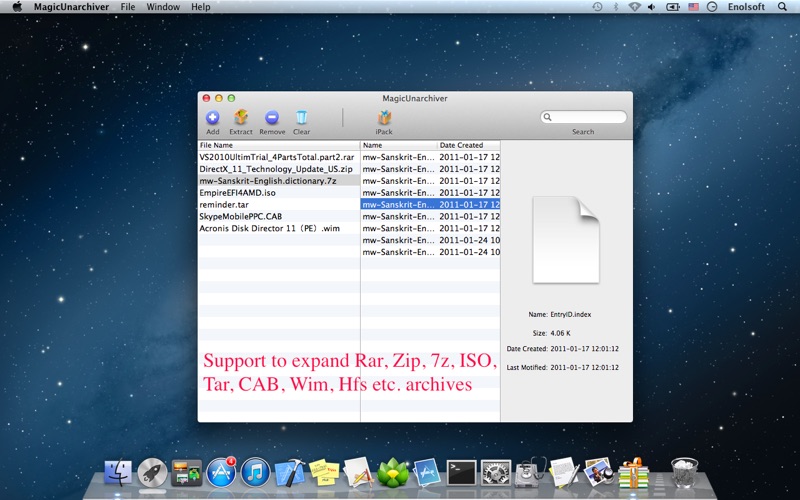
Task: Click the magnifier icon in the search field
Action: coord(547,117)
